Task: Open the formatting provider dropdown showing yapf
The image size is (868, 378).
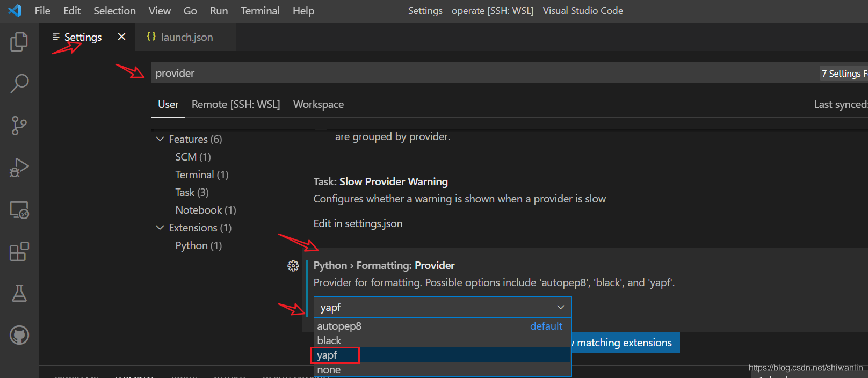Action: click(x=442, y=307)
